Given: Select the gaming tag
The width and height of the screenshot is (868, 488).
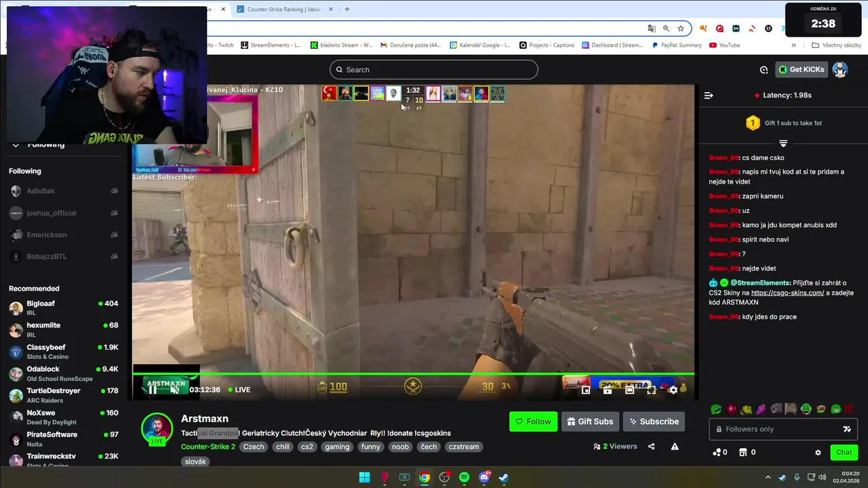Looking at the screenshot, I should coord(337,447).
